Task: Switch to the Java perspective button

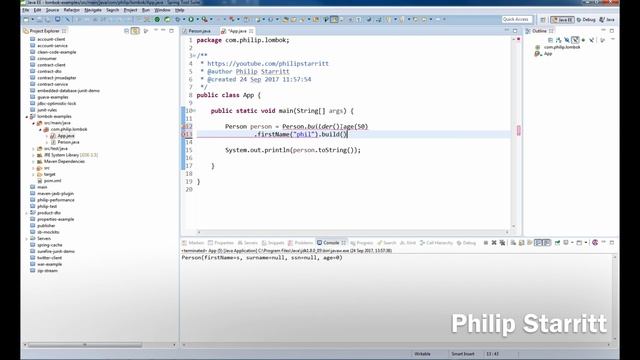Action: [x=607, y=20]
